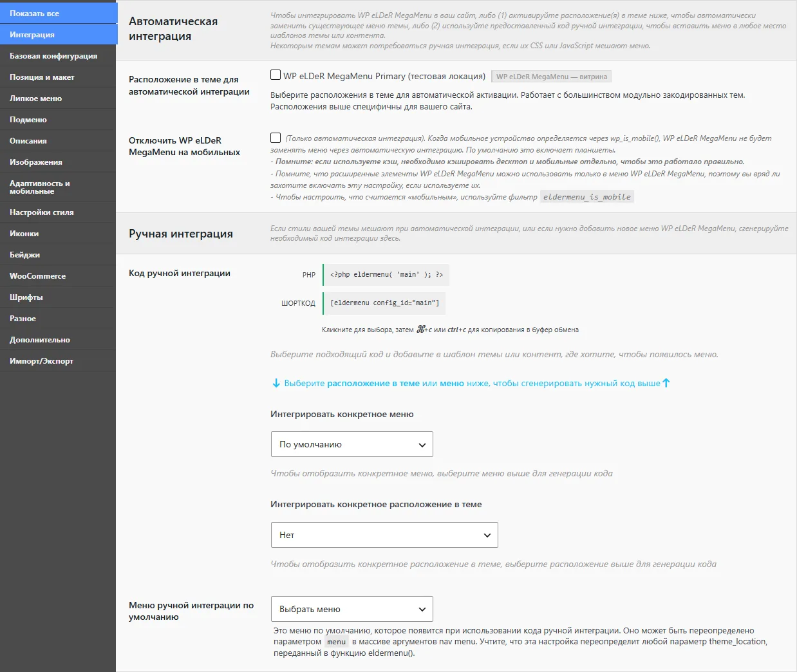Open the "Выбрать меню" dropdown
The height and width of the screenshot is (672, 797).
[x=352, y=609]
